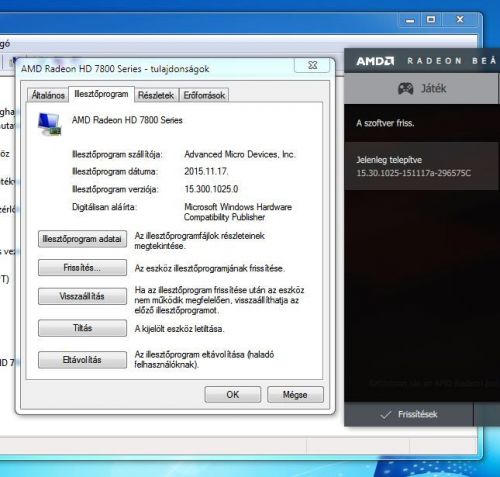500x477 pixels.
Task: Open the Játék tab in Radeon panel
Action: pyautogui.click(x=422, y=89)
